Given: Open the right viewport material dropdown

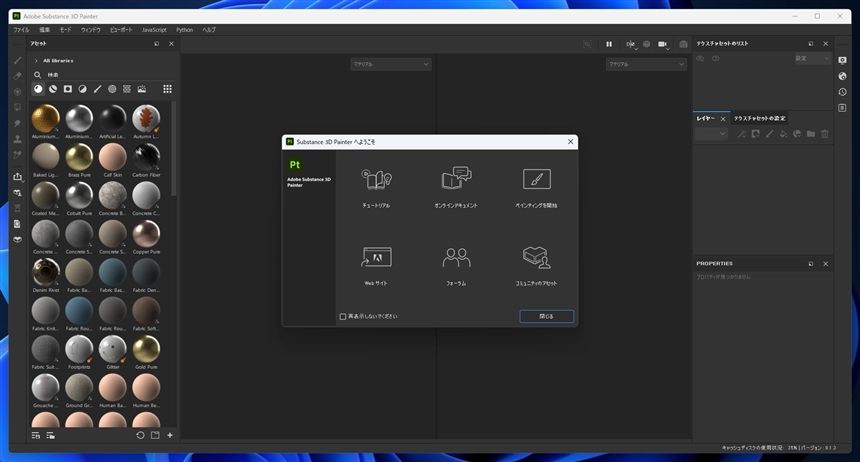Looking at the screenshot, I should 646,64.
